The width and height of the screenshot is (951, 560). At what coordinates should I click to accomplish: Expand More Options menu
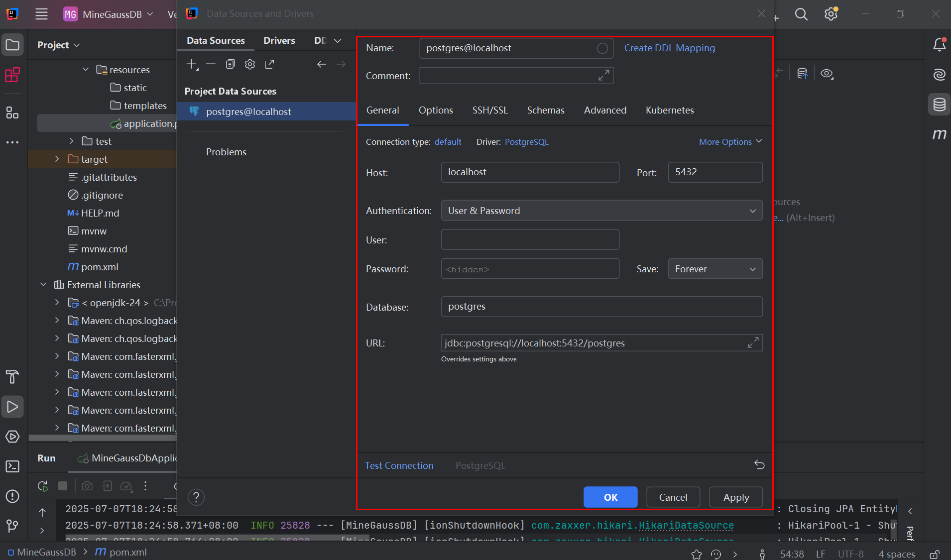click(x=730, y=142)
